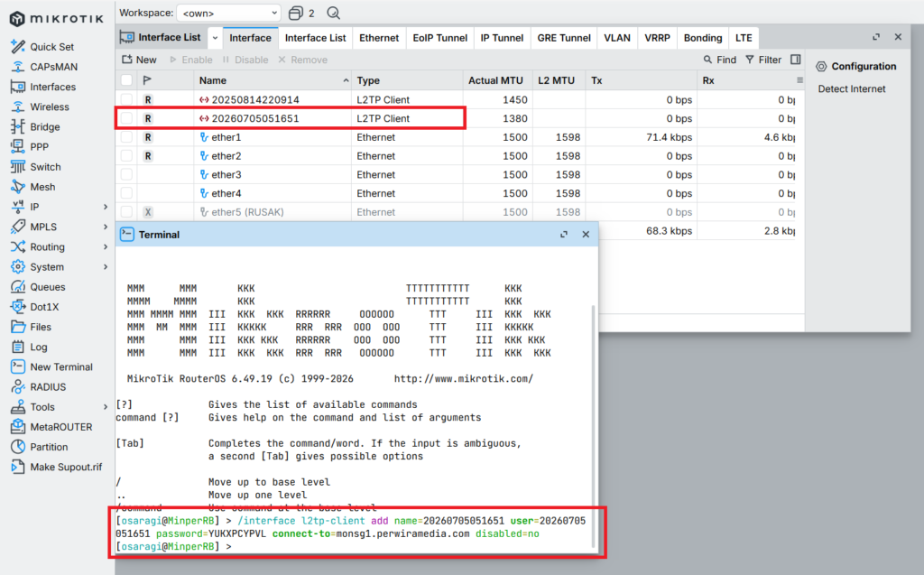Switch to Bonding tab
This screenshot has height=575, width=924.
coord(702,38)
